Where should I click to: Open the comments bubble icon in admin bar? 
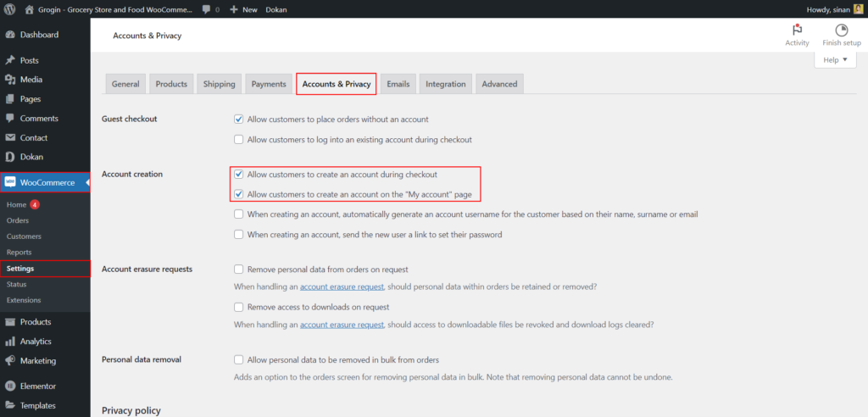(x=207, y=10)
